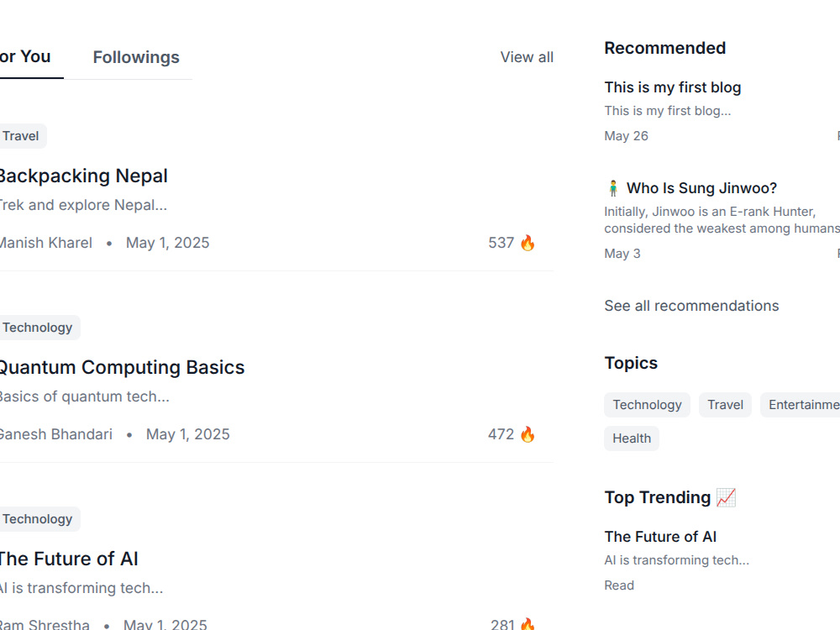Image resolution: width=840 pixels, height=630 pixels.
Task: Select the Travel topic chip
Action: click(726, 405)
